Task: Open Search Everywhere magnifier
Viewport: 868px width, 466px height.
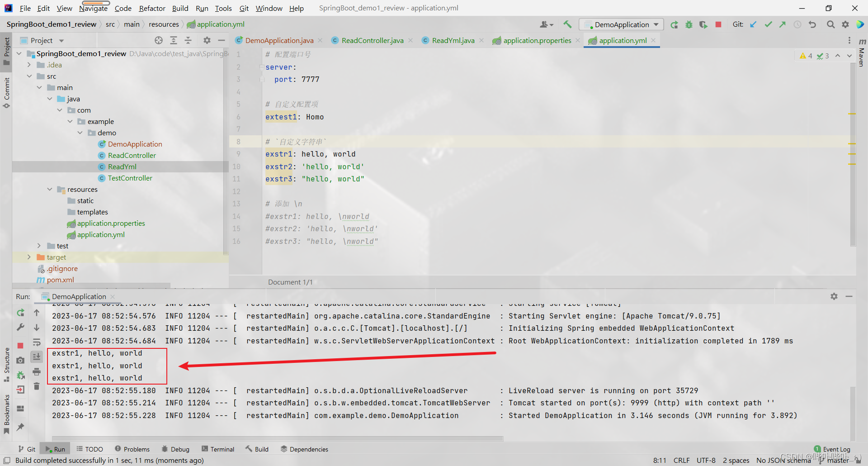Action: pyautogui.click(x=830, y=24)
